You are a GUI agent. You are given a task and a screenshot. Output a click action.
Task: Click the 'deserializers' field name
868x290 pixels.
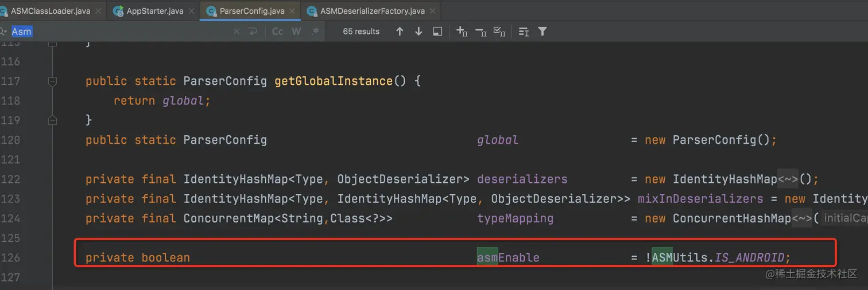point(522,179)
